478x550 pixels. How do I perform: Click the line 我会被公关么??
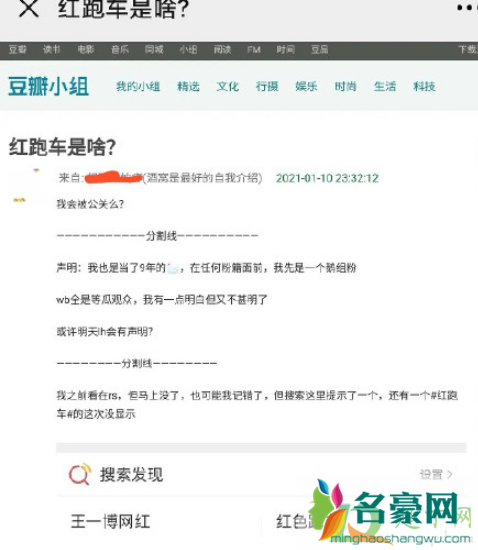tap(90, 204)
